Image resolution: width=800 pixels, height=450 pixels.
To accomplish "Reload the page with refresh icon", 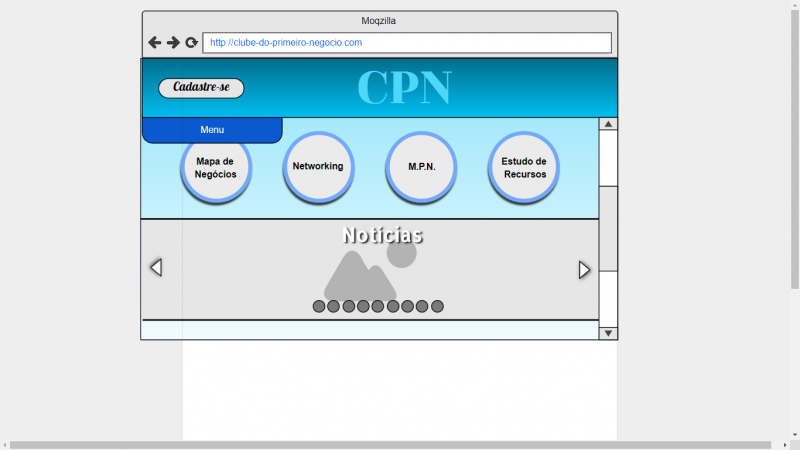I will (x=191, y=42).
